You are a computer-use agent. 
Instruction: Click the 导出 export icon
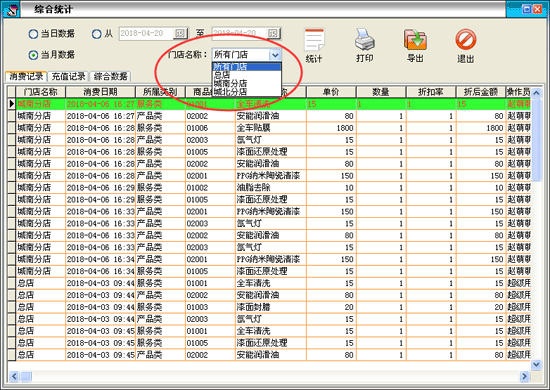pyautogui.click(x=415, y=39)
